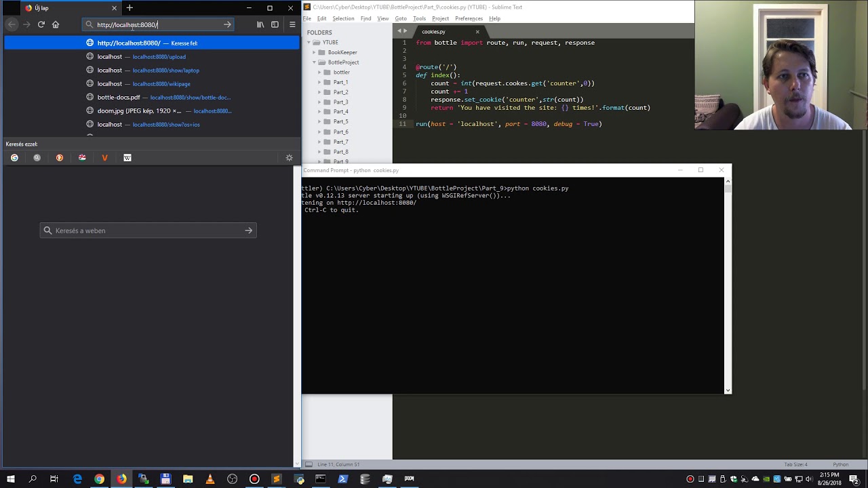Click the go arrow in address bar
Image resolution: width=868 pixels, height=488 pixels.
[227, 24]
